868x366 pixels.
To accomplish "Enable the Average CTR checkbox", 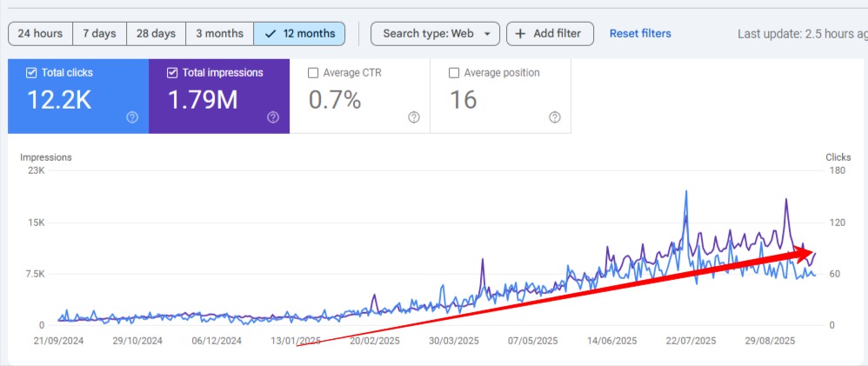I will pos(313,73).
